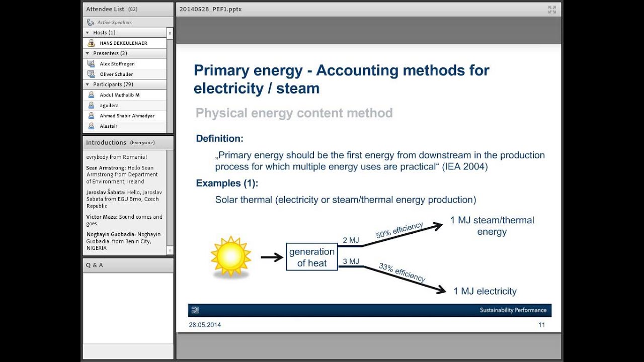Click the 'Solar thermal' example line
Image resolution: width=644 pixels, height=362 pixels.
(x=346, y=200)
